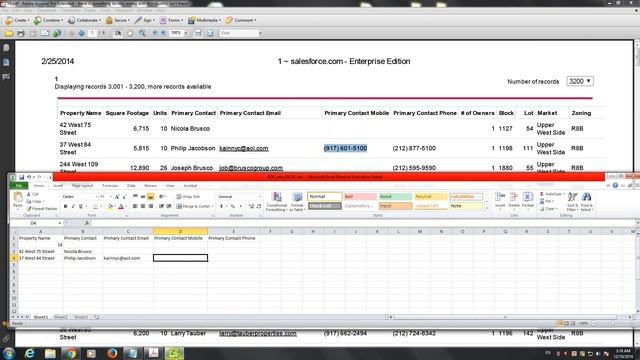Open the Secure dropdown in Acrobat
The height and width of the screenshot is (360, 640).
(x=118, y=20)
